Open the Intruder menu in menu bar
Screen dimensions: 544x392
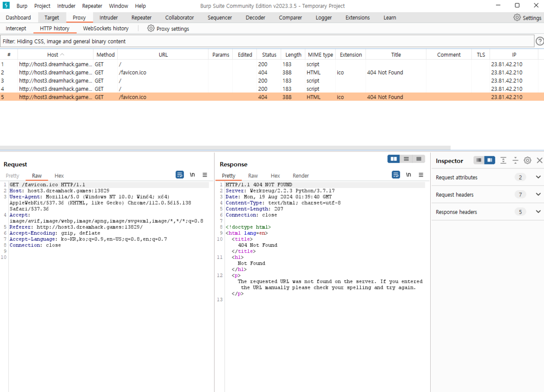(x=66, y=6)
